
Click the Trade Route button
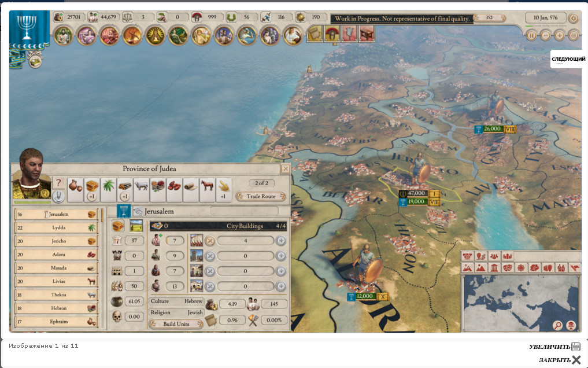click(x=261, y=196)
